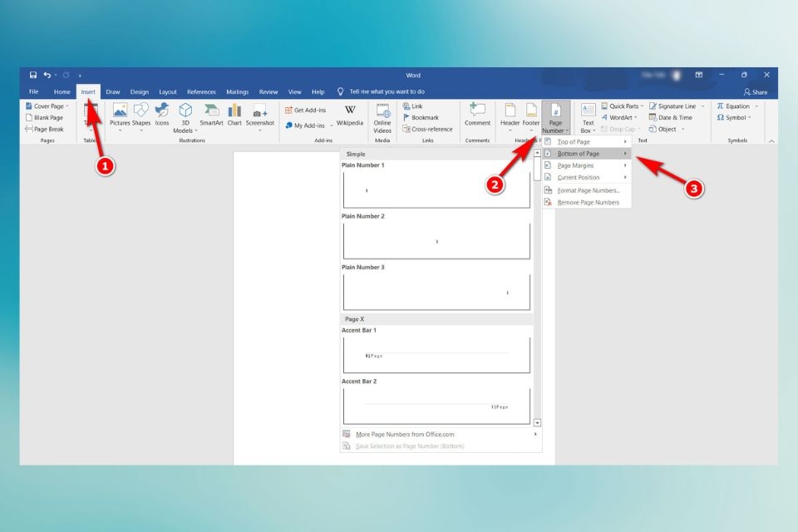Select the Plain Number 1 preview
The width and height of the screenshot is (798, 532).
coord(436,190)
